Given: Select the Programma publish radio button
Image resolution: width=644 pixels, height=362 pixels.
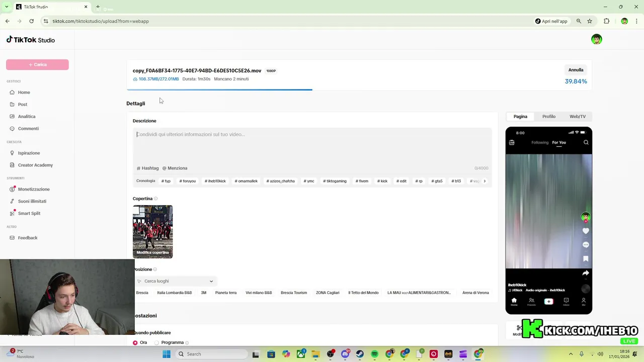Looking at the screenshot, I should (156, 343).
